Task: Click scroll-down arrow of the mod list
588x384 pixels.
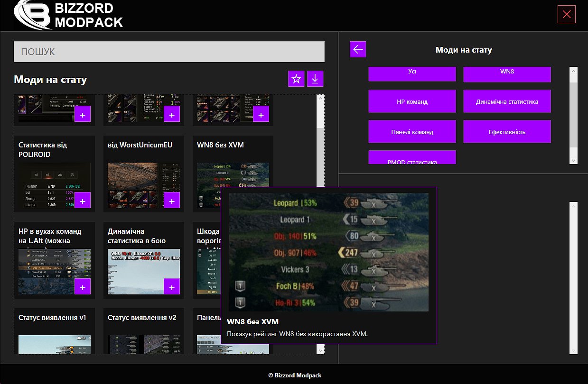Action: tap(320, 349)
